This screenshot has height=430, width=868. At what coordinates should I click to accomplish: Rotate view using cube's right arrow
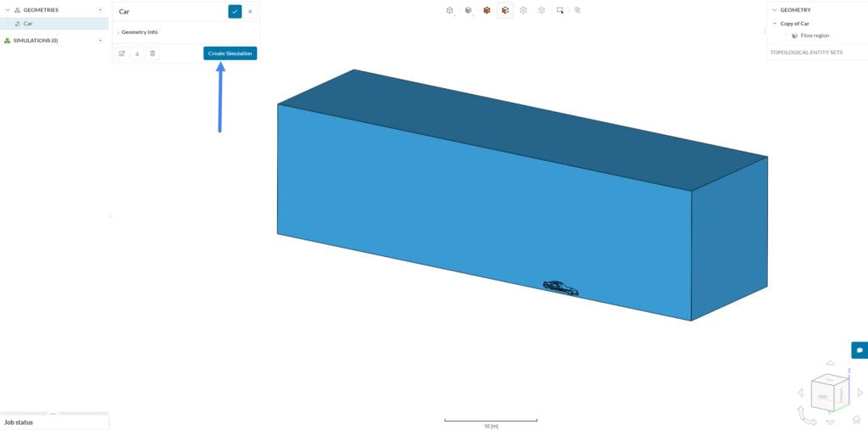click(x=860, y=393)
